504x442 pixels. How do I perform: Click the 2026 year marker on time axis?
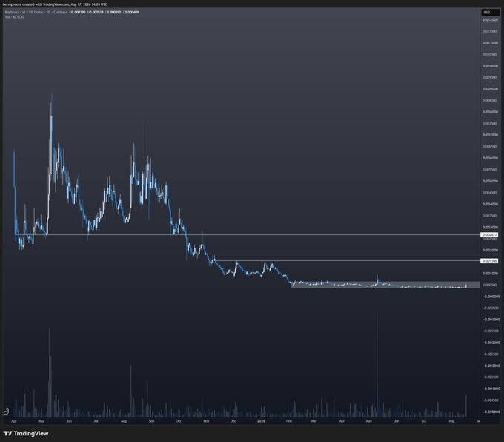click(x=261, y=420)
